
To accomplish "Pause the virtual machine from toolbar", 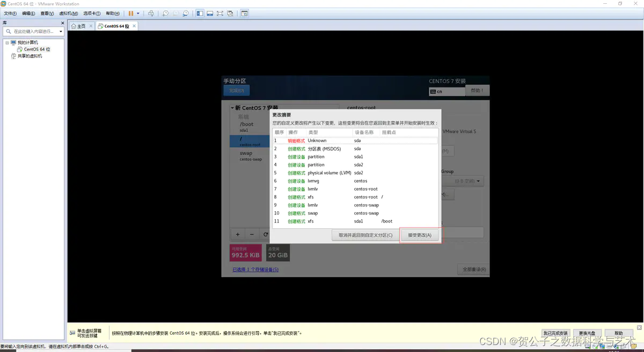I will click(131, 13).
